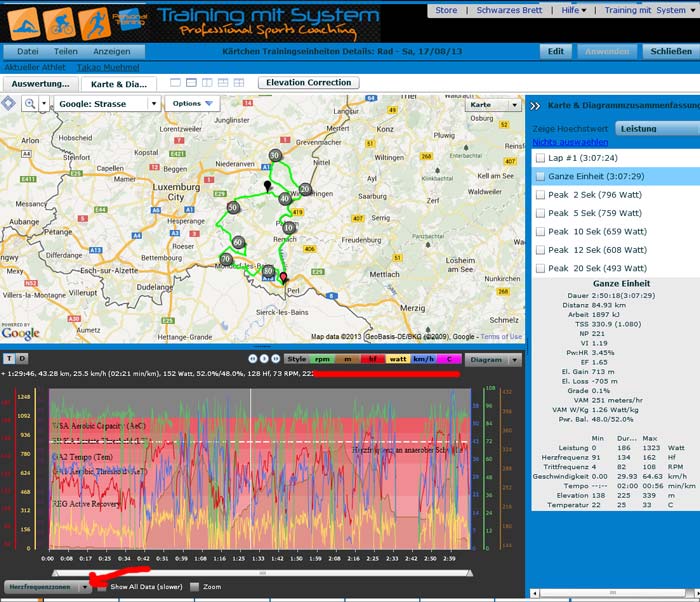Image resolution: width=700 pixels, height=602 pixels.
Task: Toggle m elevation series in chart legend
Action: (x=348, y=359)
